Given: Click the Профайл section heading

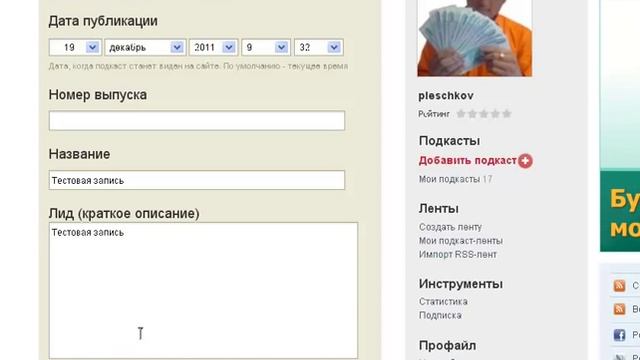Looking at the screenshot, I should pyautogui.click(x=447, y=346).
